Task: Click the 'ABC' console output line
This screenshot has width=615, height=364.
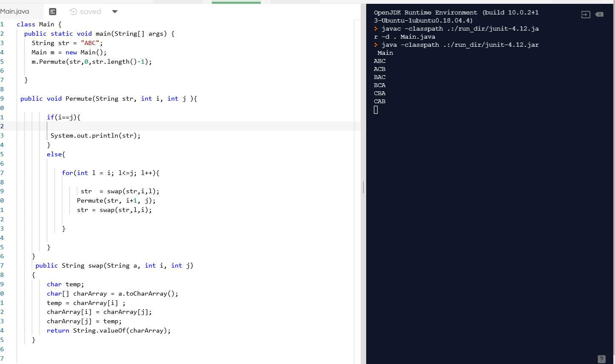Action: pos(379,61)
